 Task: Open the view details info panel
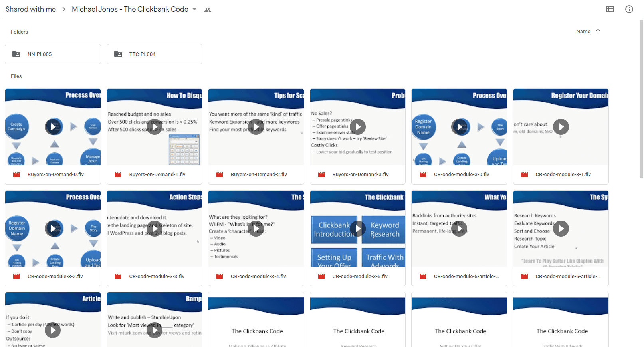[x=629, y=9]
